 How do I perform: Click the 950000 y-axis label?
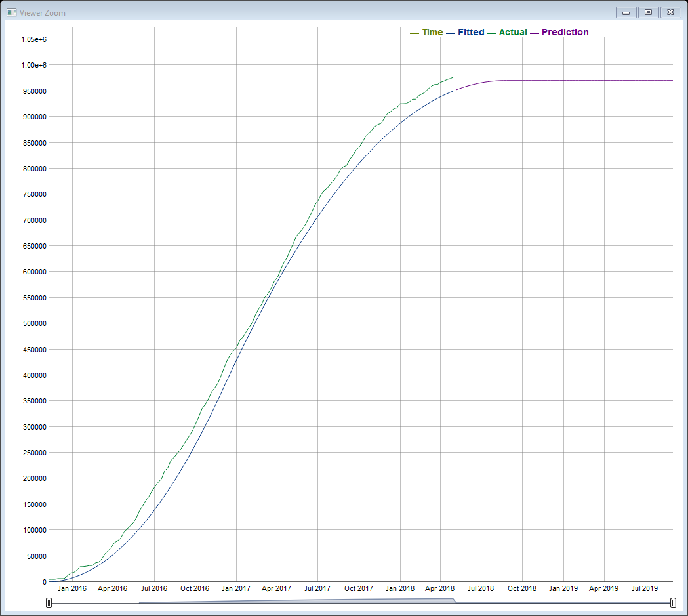pyautogui.click(x=35, y=91)
